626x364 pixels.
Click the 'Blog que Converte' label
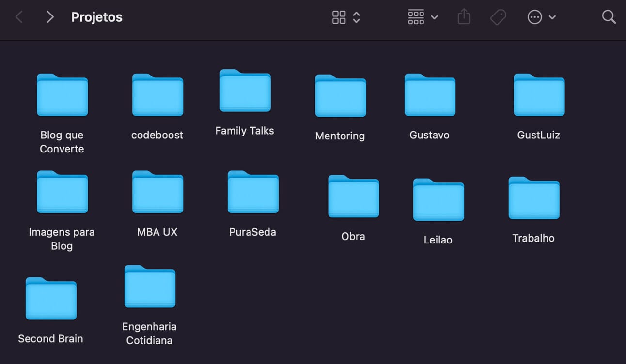(62, 142)
